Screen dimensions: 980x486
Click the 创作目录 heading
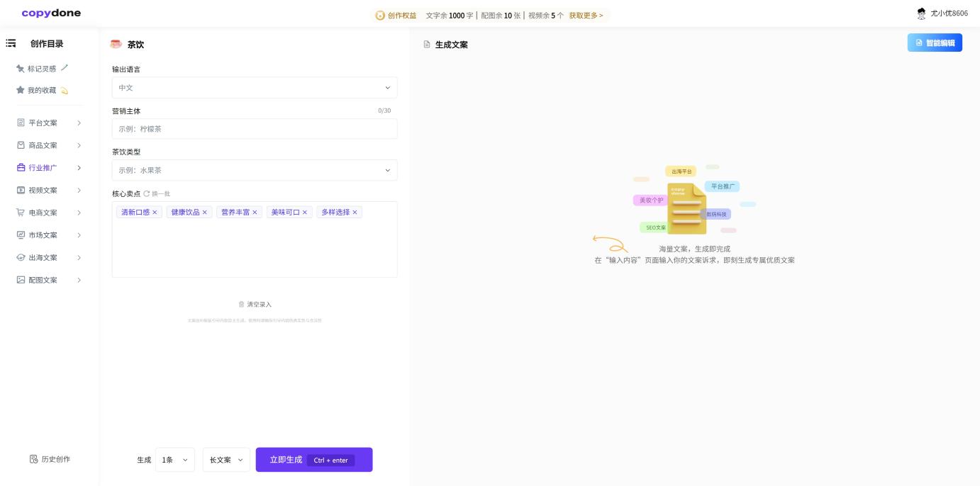point(47,44)
